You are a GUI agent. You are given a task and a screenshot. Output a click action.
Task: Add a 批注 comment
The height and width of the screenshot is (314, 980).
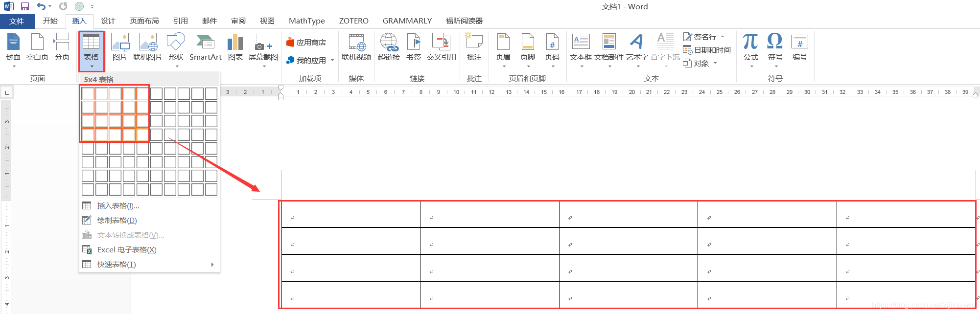(474, 48)
